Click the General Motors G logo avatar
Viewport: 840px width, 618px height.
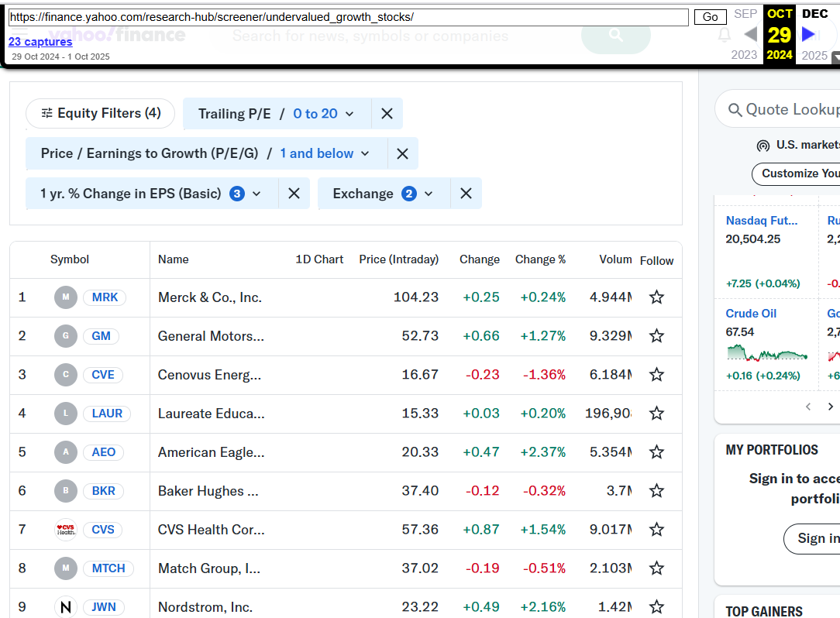pos(66,336)
